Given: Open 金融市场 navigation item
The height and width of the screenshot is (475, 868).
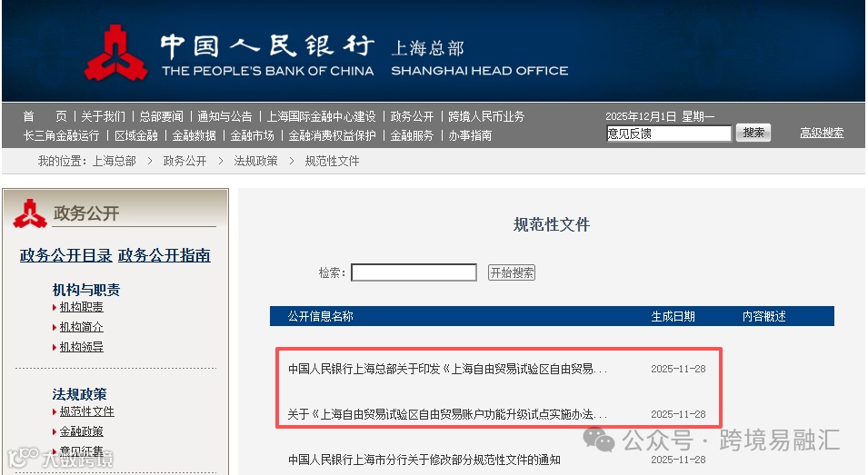Looking at the screenshot, I should coord(252,135).
